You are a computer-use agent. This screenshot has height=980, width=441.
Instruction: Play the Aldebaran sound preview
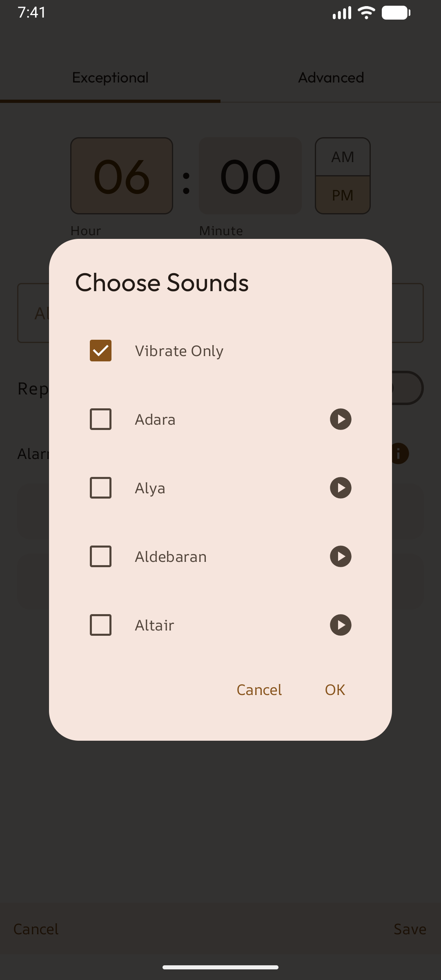coord(340,556)
